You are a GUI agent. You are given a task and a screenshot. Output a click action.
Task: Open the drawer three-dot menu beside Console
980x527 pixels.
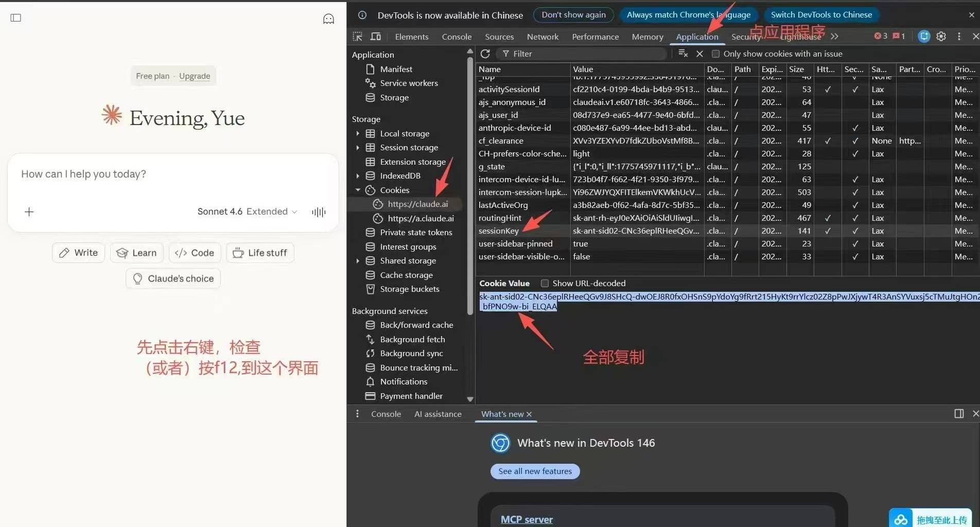click(357, 414)
